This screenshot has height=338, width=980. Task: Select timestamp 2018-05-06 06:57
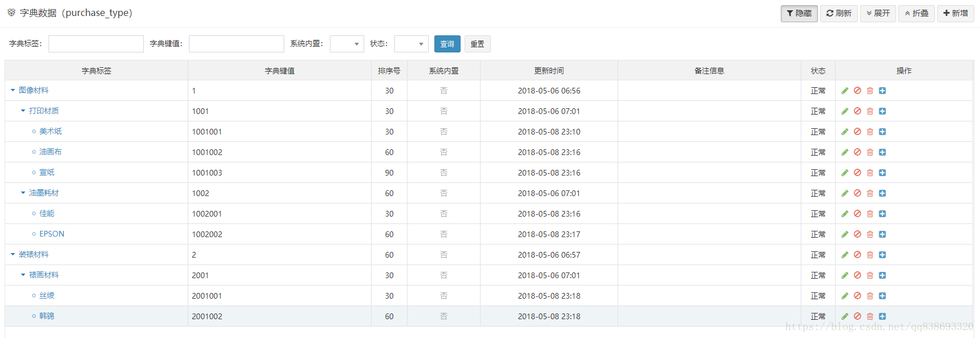[549, 255]
